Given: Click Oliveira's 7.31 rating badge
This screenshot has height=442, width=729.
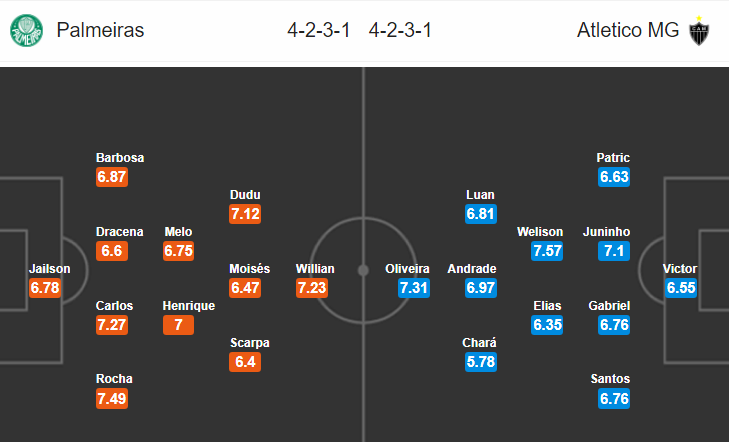Looking at the screenshot, I should [x=414, y=288].
